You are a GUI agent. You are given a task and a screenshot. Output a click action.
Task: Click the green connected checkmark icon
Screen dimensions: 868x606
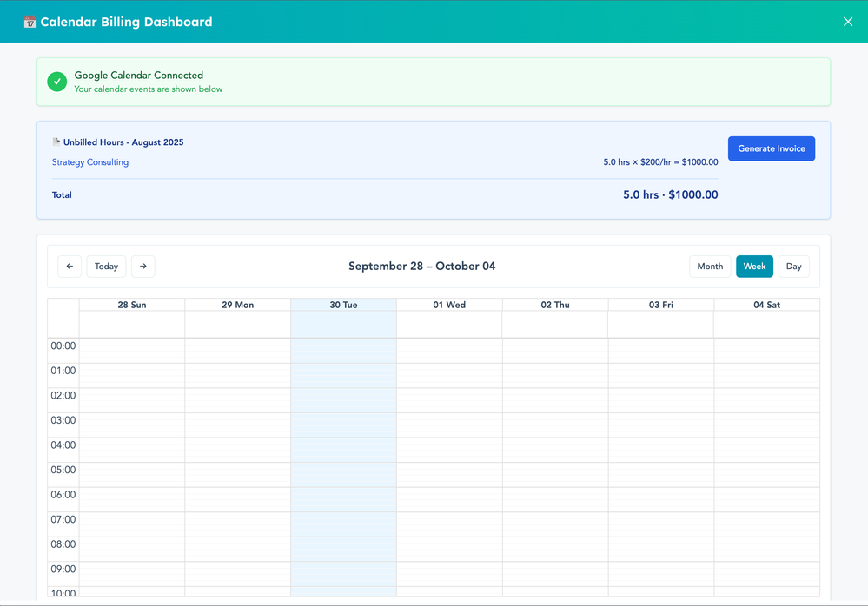tap(57, 82)
